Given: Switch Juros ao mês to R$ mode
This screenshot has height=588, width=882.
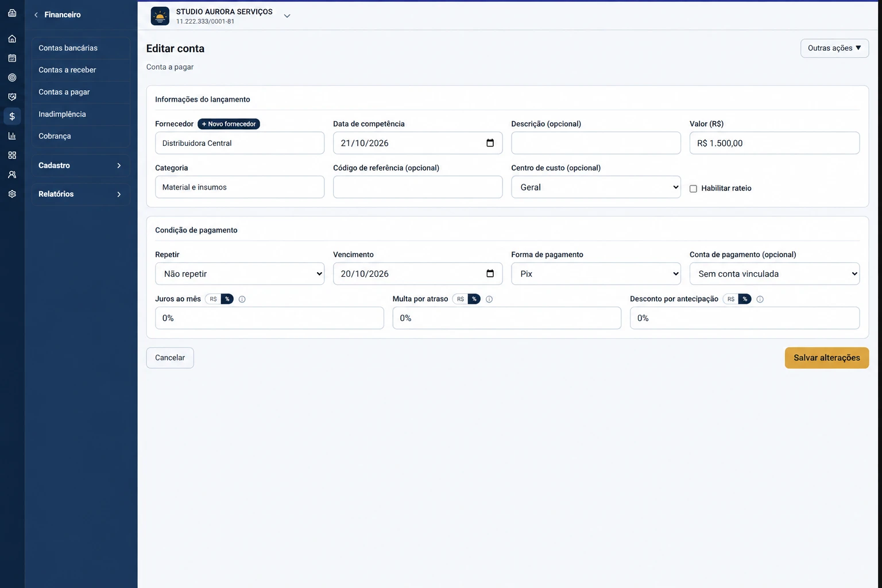Looking at the screenshot, I should [x=213, y=299].
